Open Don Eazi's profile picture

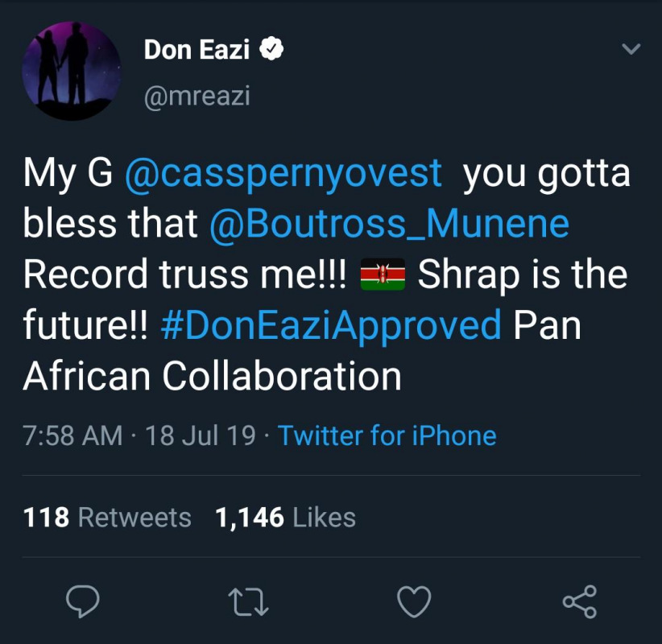[72, 71]
